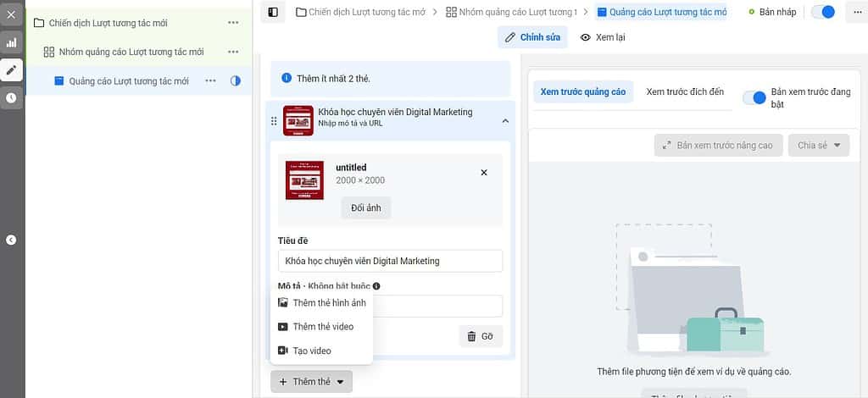Choose Thêm thẻ hình ảnh from menu
The width and height of the screenshot is (868, 398).
[321, 302]
